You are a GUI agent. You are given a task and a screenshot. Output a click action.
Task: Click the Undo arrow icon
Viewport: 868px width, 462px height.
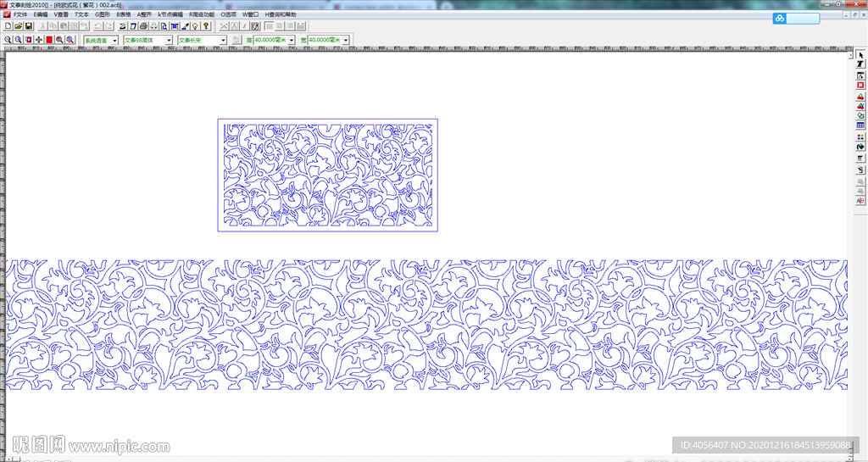(98, 26)
